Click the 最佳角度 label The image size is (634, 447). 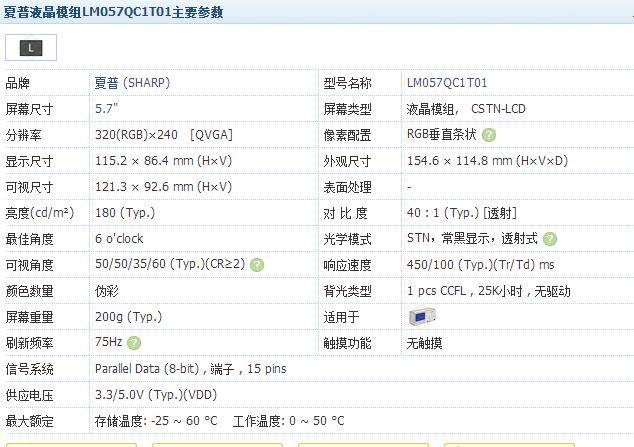pyautogui.click(x=29, y=239)
